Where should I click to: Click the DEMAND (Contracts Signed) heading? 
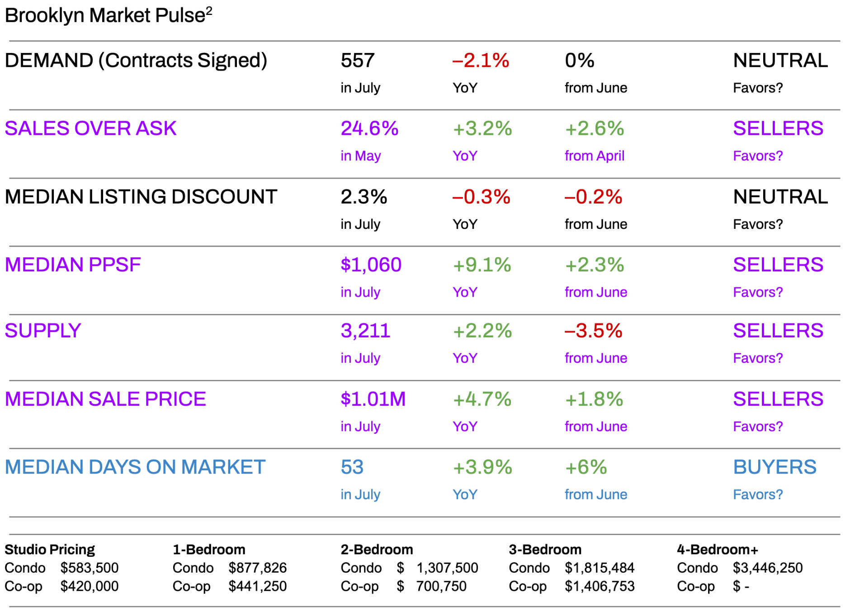point(136,61)
